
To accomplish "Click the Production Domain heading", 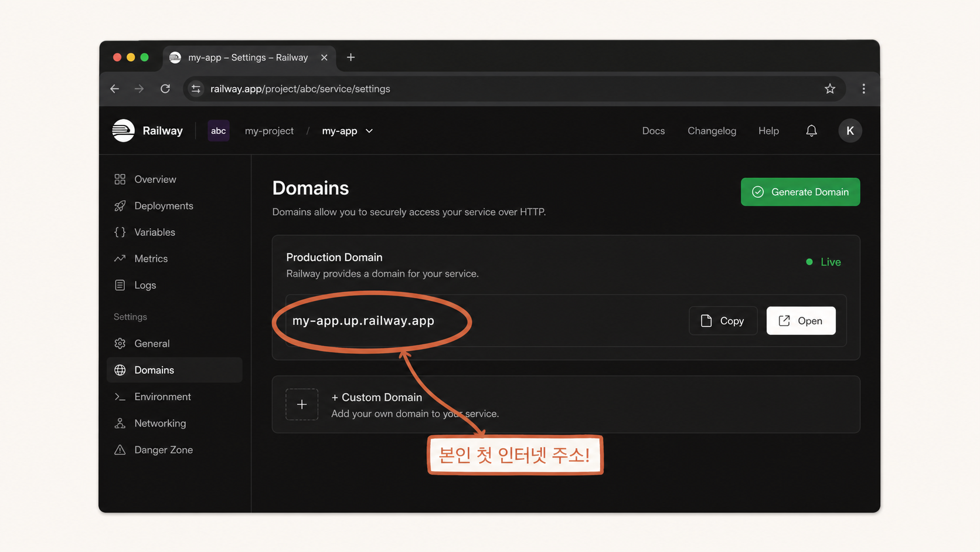I will coord(334,258).
